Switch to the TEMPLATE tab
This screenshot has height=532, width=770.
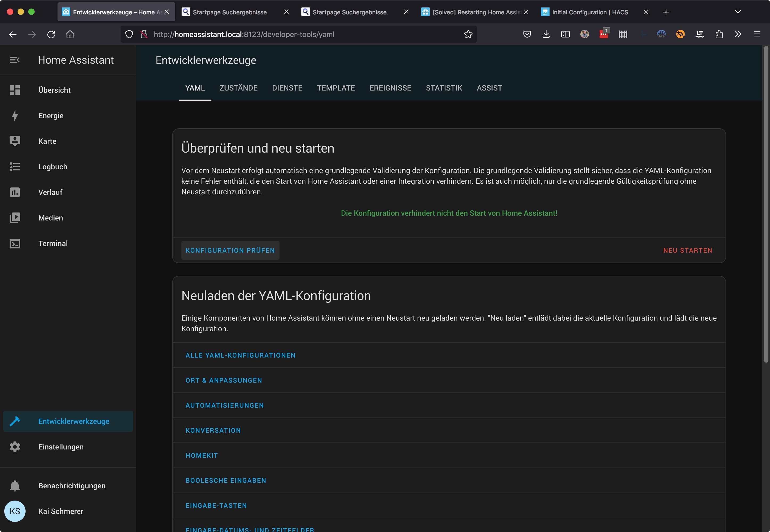(336, 88)
